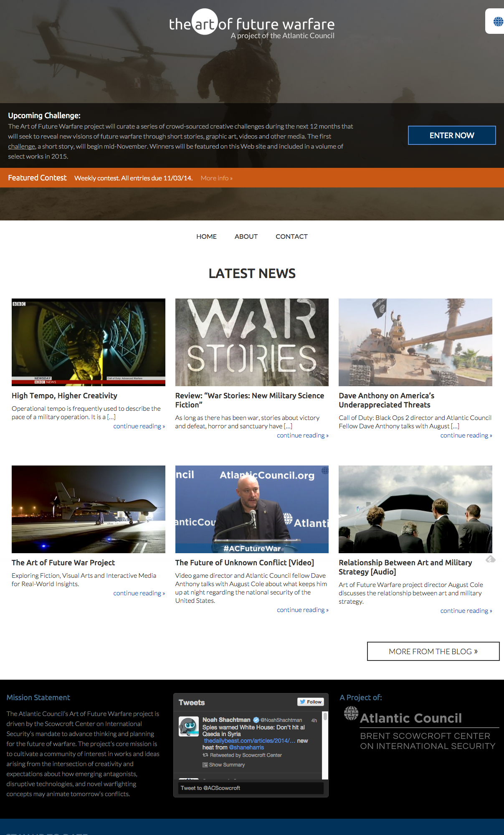Open the challenge link in Upcoming Challenge text
This screenshot has height=835, width=504.
(x=22, y=147)
